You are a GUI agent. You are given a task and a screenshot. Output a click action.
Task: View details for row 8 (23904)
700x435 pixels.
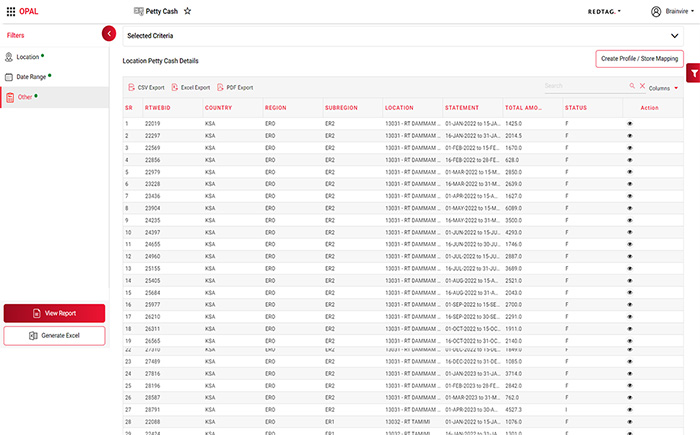tap(630, 208)
